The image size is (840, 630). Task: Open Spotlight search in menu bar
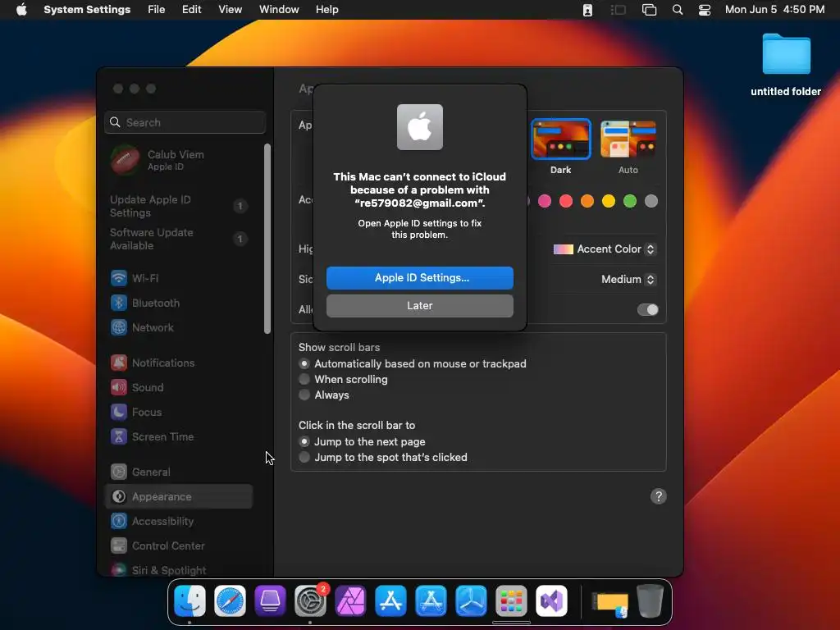point(677,10)
